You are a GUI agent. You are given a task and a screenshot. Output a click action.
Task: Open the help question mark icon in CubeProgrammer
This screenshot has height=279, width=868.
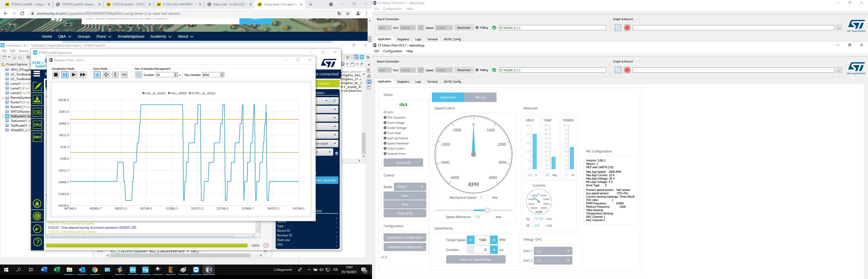pyautogui.click(x=37, y=242)
